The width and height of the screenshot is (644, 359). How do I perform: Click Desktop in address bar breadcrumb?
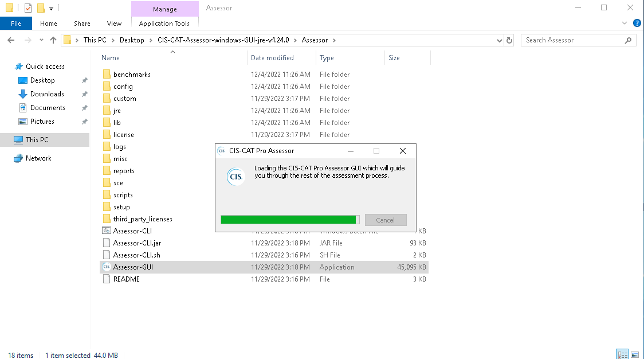tap(132, 40)
